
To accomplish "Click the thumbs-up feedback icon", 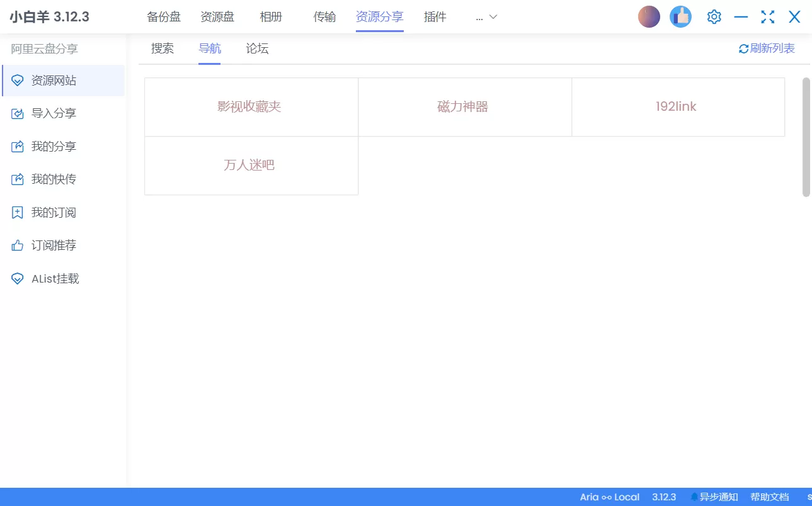I will tap(680, 16).
